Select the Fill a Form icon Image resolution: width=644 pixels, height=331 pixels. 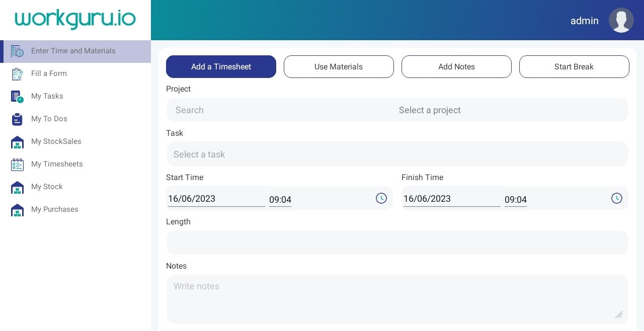pyautogui.click(x=17, y=73)
